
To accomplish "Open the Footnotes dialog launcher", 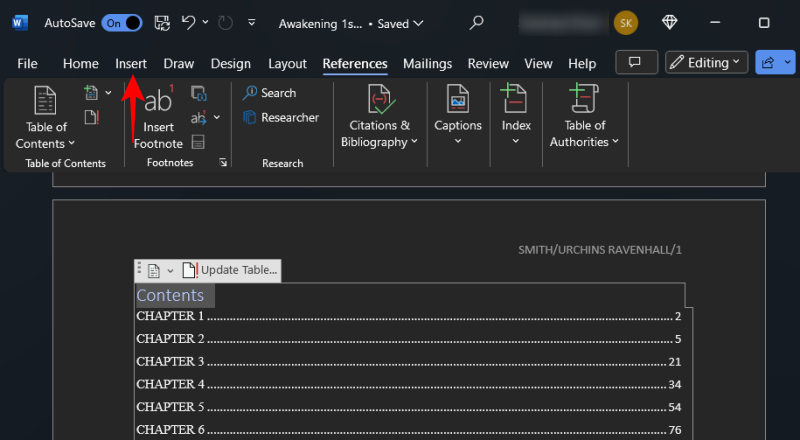I will pos(222,162).
